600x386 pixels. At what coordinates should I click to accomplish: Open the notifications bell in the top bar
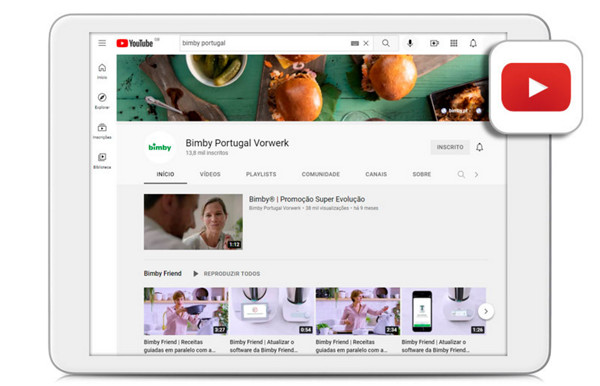(473, 43)
